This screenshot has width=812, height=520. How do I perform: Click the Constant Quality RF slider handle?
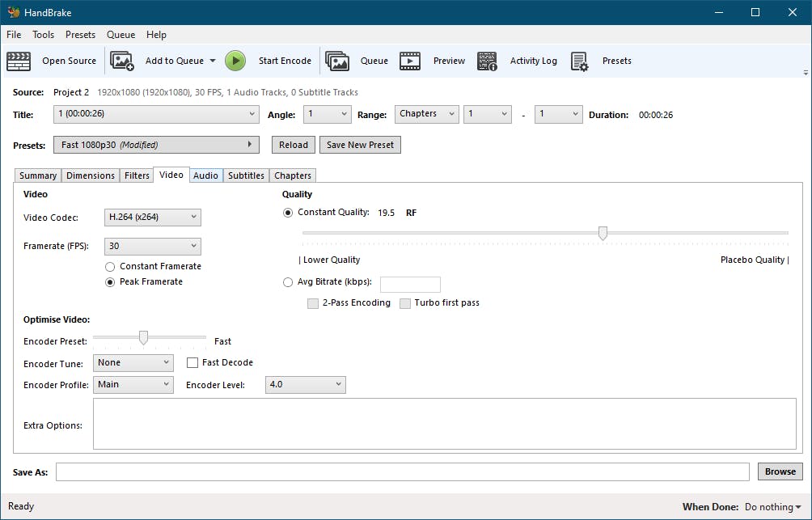[603, 233]
